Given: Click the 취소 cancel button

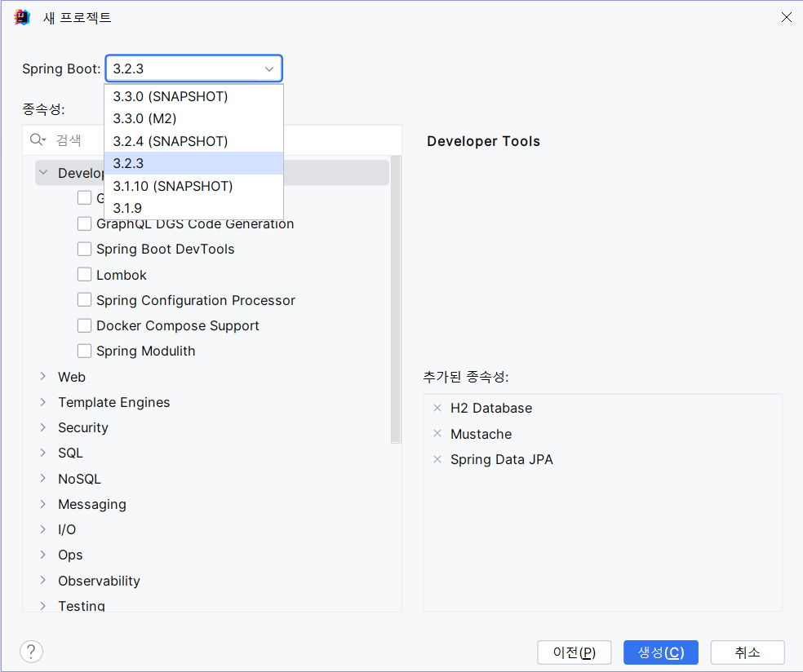Looking at the screenshot, I should [x=748, y=652].
